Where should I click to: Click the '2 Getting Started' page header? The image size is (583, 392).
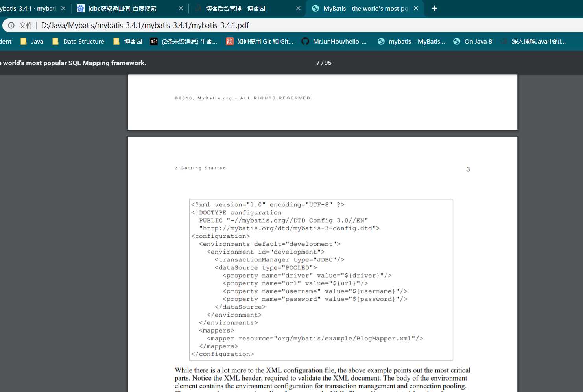click(200, 168)
